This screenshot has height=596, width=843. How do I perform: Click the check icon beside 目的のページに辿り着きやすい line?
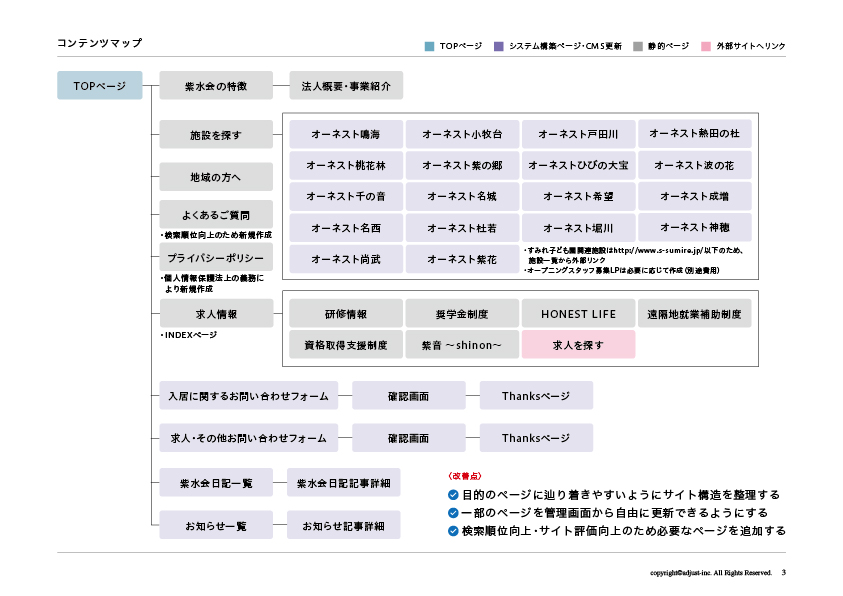(453, 494)
